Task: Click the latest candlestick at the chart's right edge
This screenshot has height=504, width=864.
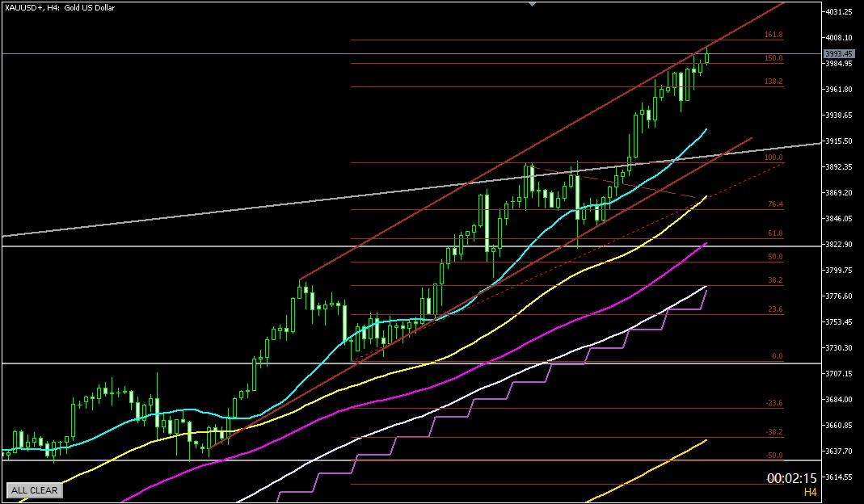Action: pyautogui.click(x=707, y=55)
